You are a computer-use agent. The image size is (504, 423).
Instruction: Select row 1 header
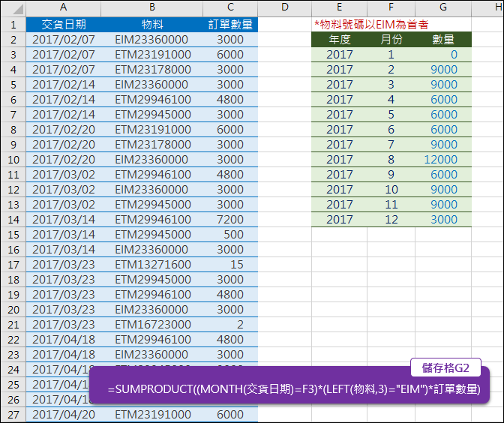(x=13, y=25)
